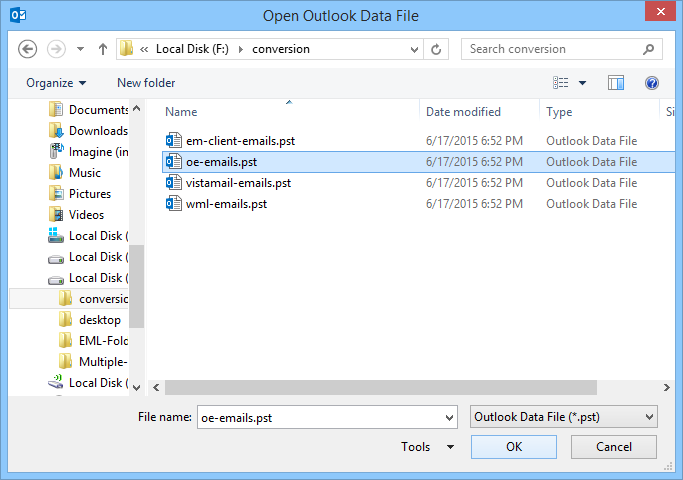Click the search magnifier icon
The height and width of the screenshot is (480, 683).
(649, 49)
